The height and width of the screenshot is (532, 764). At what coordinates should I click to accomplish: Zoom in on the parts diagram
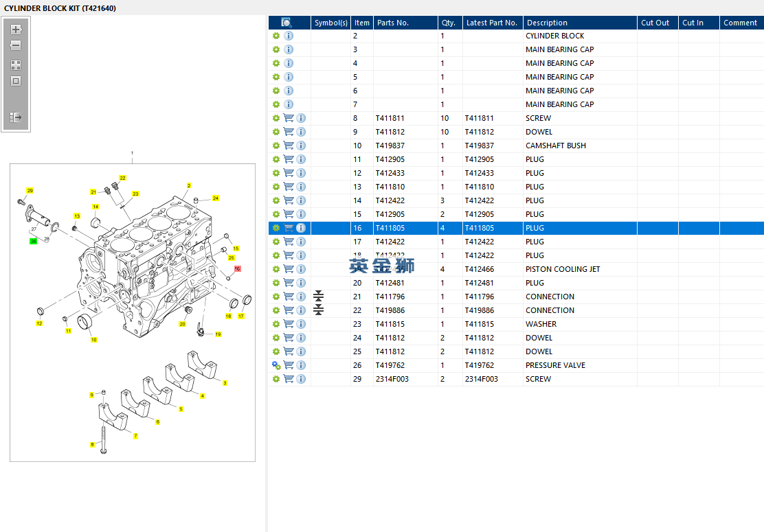(x=16, y=30)
